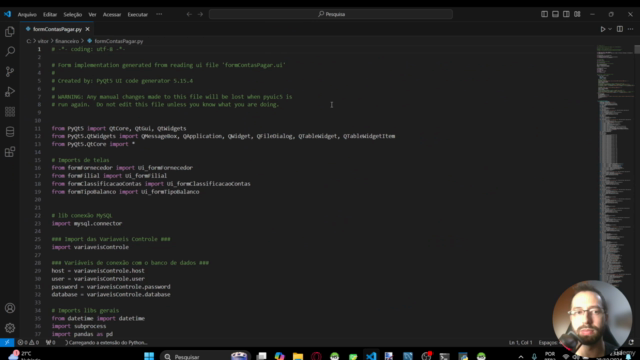Click the Ln 1, Col 1 cursor position
This screenshot has width=640, height=360.
[x=520, y=342]
